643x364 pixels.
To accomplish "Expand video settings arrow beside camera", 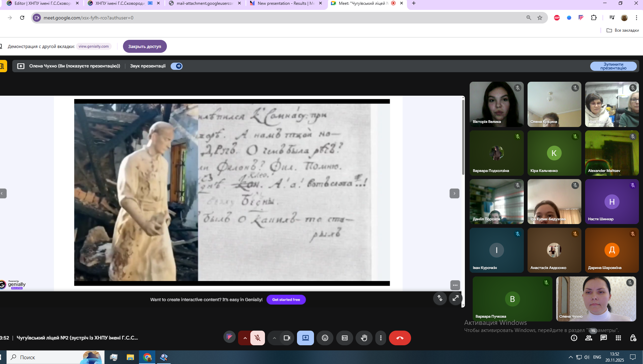I will click(274, 338).
